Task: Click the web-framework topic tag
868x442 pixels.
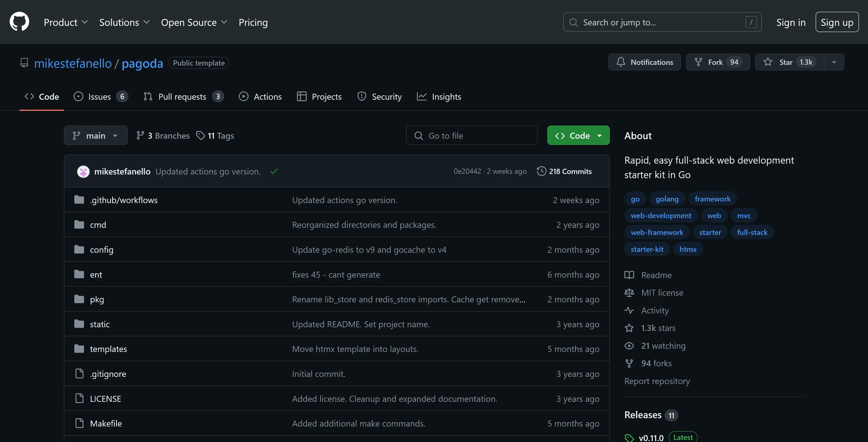Action: pyautogui.click(x=657, y=232)
